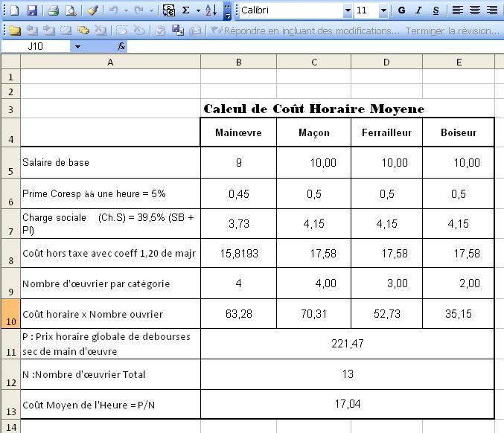This screenshot has height=433, width=504.
Task: Select cell with value 15,8193
Action: pyautogui.click(x=238, y=253)
